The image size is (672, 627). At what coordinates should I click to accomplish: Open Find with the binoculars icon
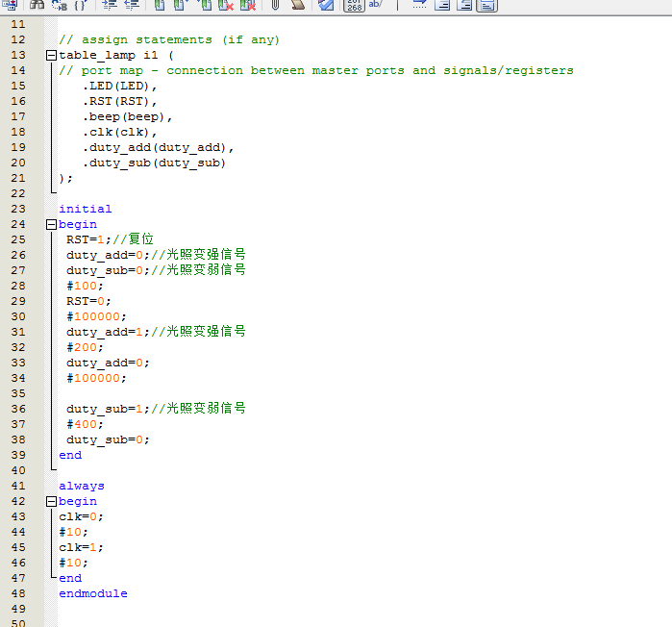point(37,4)
